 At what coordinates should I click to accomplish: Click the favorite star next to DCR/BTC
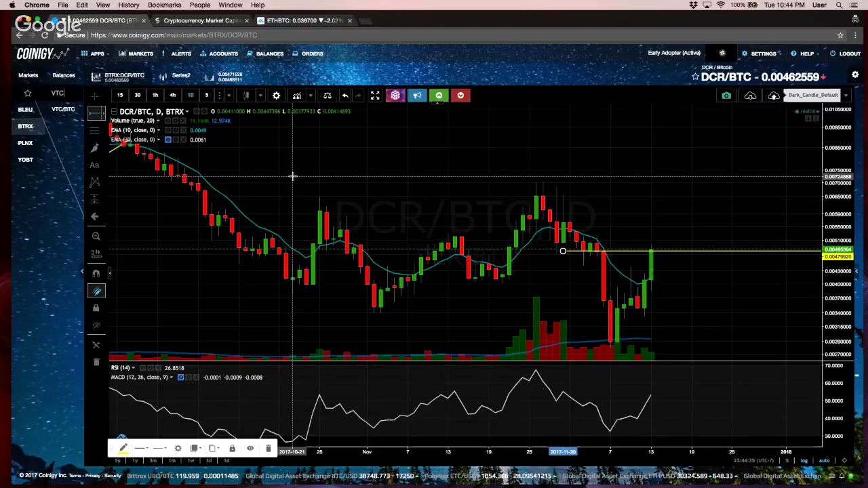(x=695, y=77)
